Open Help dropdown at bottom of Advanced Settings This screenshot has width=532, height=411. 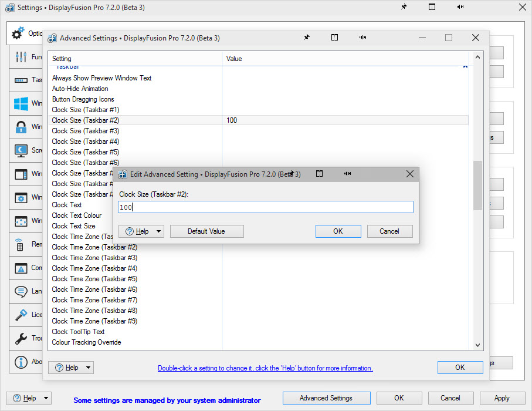[x=71, y=368]
